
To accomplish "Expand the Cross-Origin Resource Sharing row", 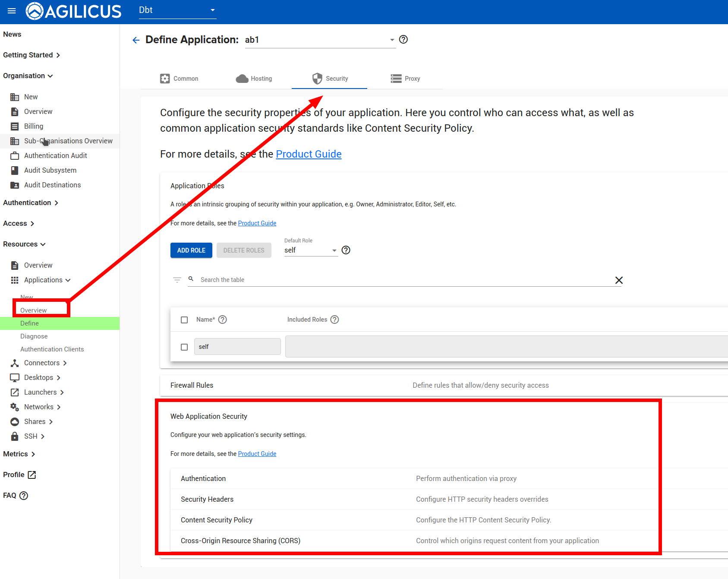I will tap(449, 541).
